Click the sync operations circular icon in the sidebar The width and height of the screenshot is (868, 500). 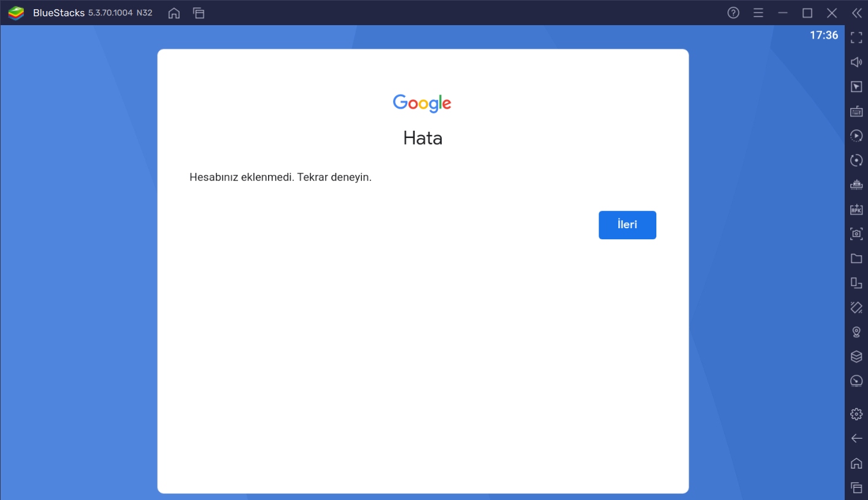coord(856,160)
